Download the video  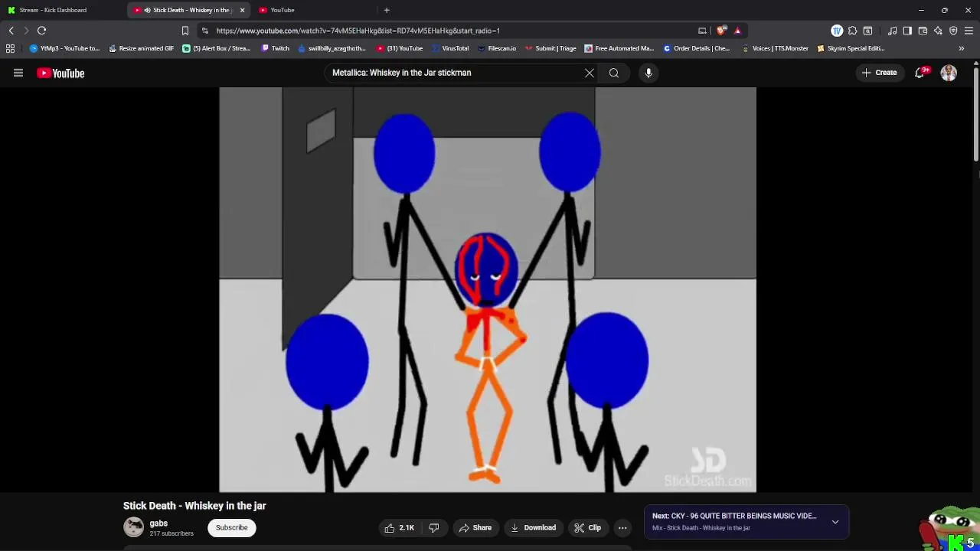(x=533, y=527)
